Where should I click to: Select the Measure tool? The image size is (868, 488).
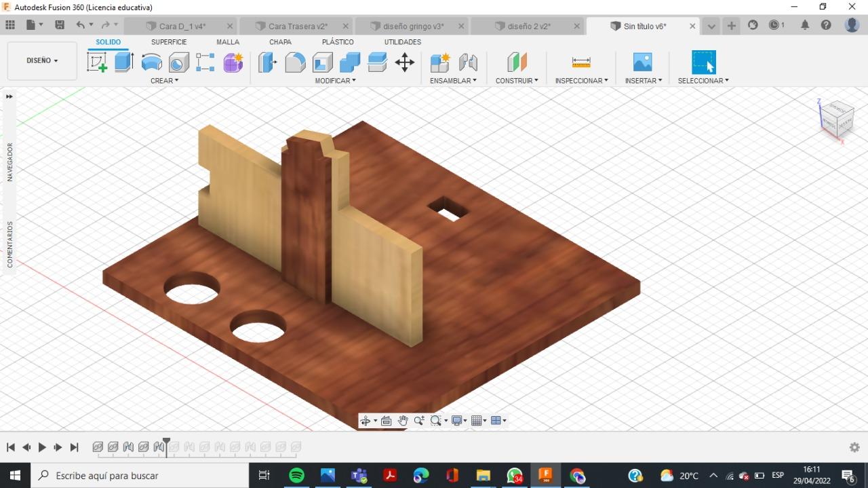coord(581,62)
